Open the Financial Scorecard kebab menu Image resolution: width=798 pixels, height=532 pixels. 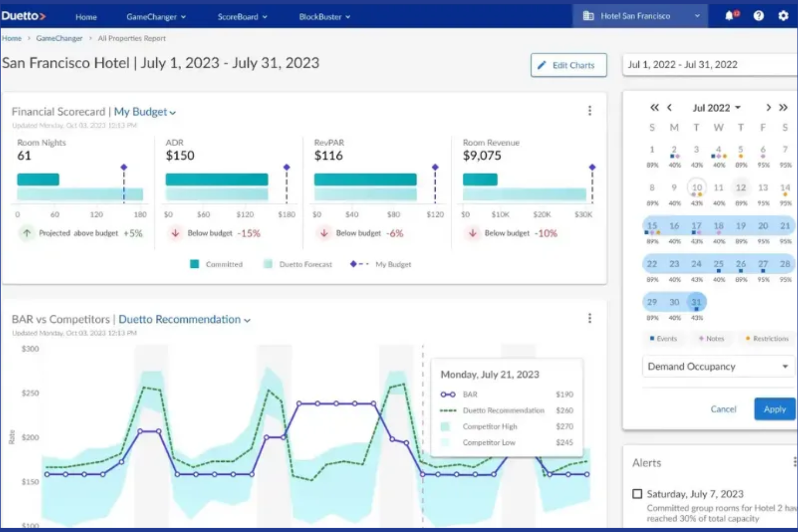(590, 110)
